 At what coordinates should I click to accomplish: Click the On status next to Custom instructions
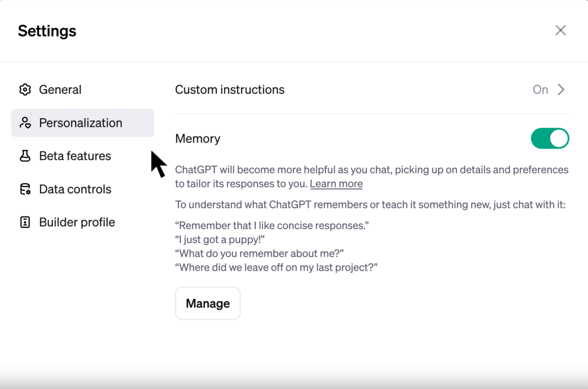click(x=540, y=90)
